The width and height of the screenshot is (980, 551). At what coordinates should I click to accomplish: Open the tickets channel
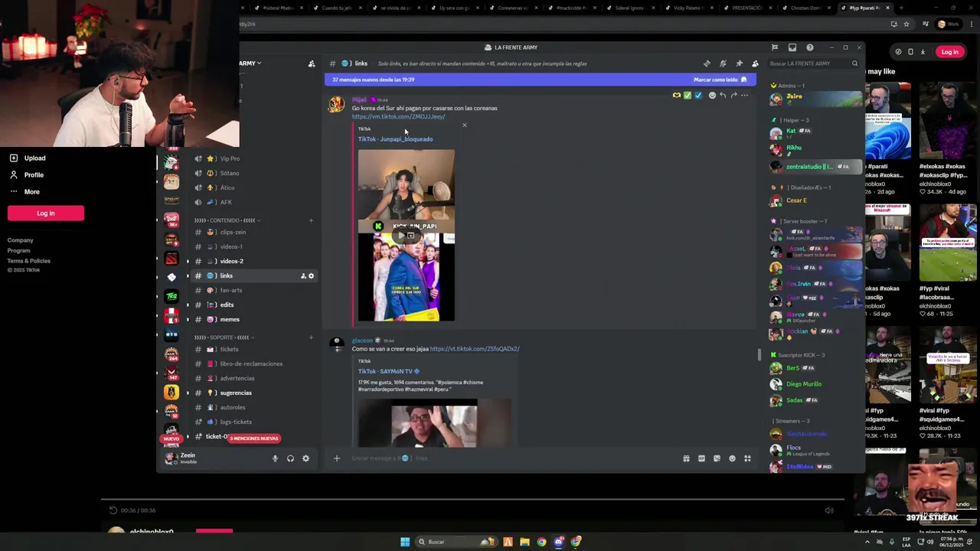pyautogui.click(x=253, y=349)
